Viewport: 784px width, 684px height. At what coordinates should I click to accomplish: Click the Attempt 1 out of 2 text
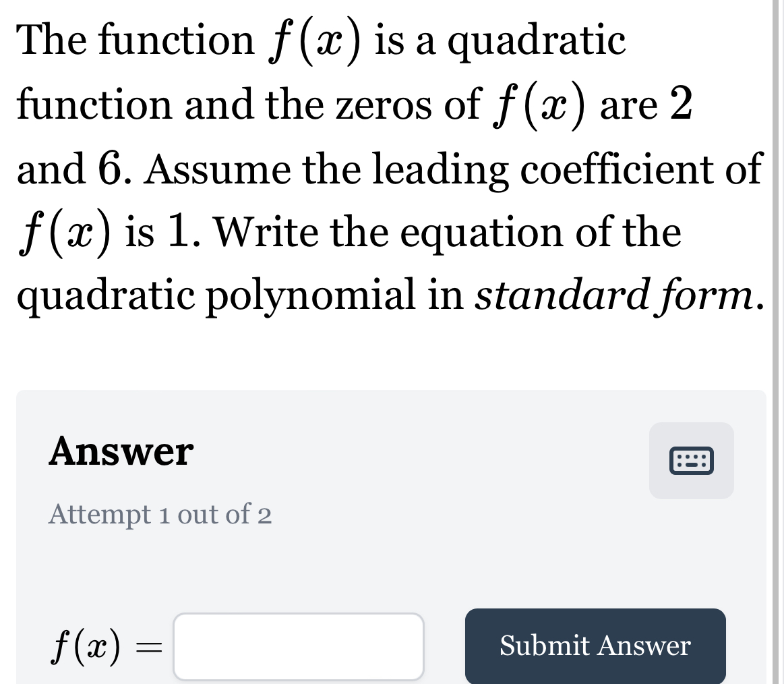coord(160,515)
